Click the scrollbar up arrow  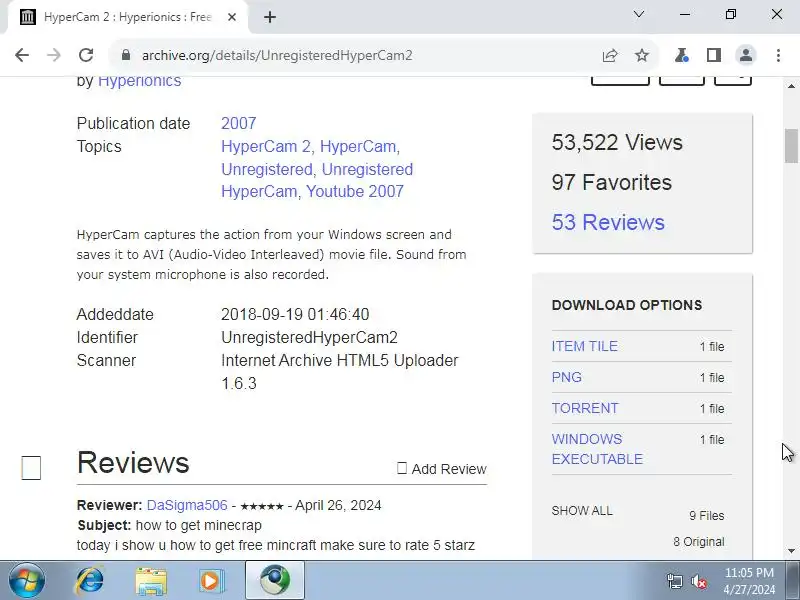coord(791,86)
